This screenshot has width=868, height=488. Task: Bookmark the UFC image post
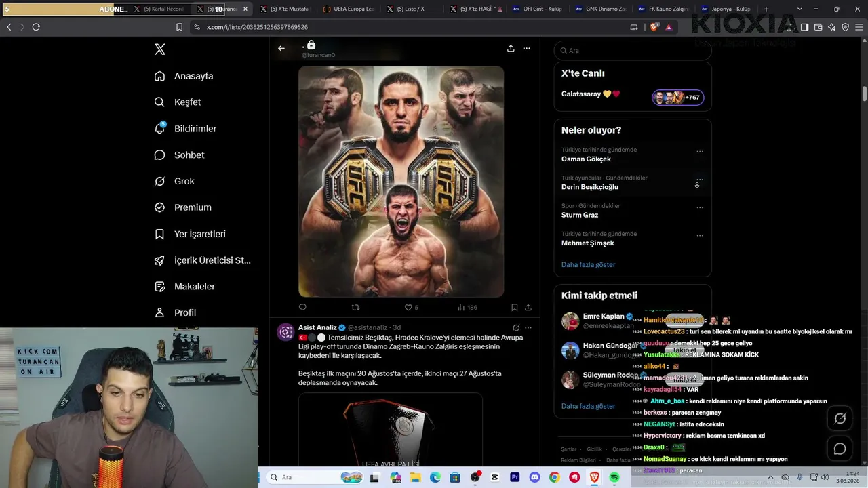click(515, 307)
